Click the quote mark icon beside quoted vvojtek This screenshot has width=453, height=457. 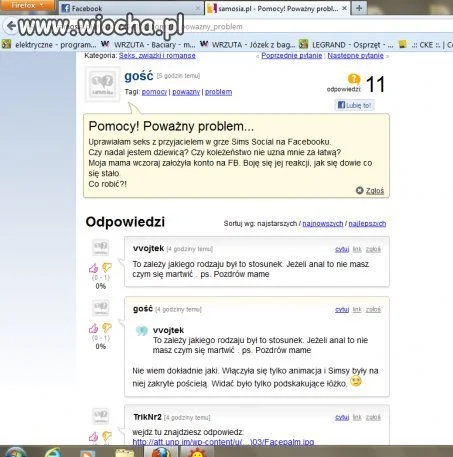(x=141, y=331)
